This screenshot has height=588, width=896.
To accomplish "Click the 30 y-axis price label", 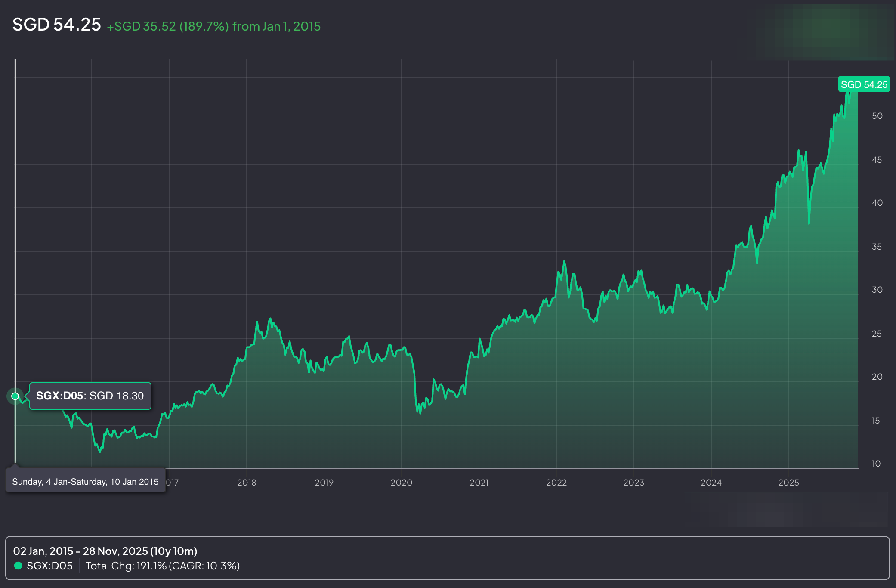I will pyautogui.click(x=877, y=290).
